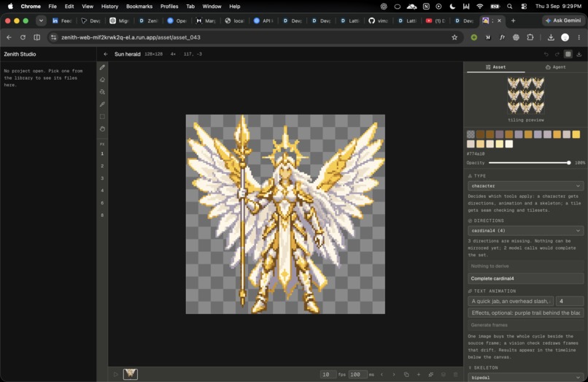Click the animation prompt field 'A quick jab'
Screen dimensions: 588x382
(511, 301)
